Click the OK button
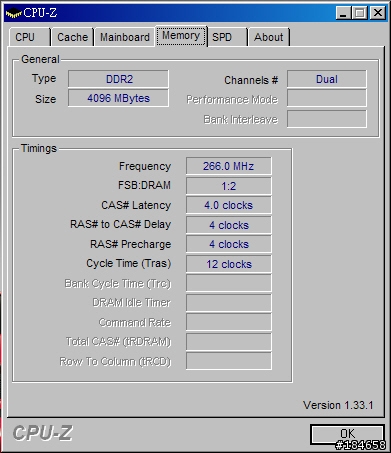 pos(347,434)
